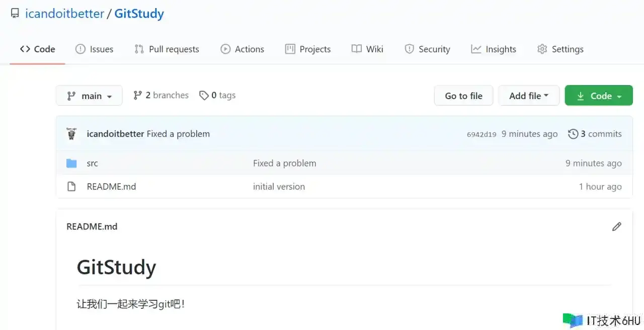View the 3 commits history
Image resolution: width=644 pixels, height=330 pixels.
click(x=595, y=134)
